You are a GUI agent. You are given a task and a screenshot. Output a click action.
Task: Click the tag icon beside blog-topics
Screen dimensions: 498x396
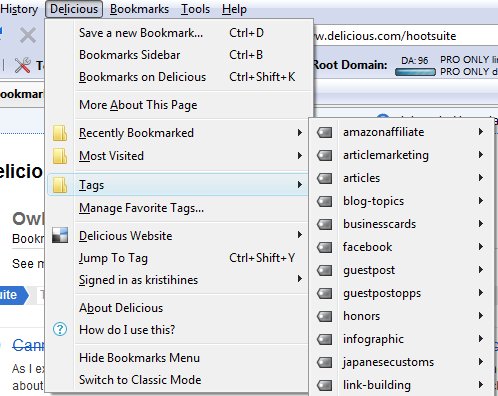pos(325,201)
